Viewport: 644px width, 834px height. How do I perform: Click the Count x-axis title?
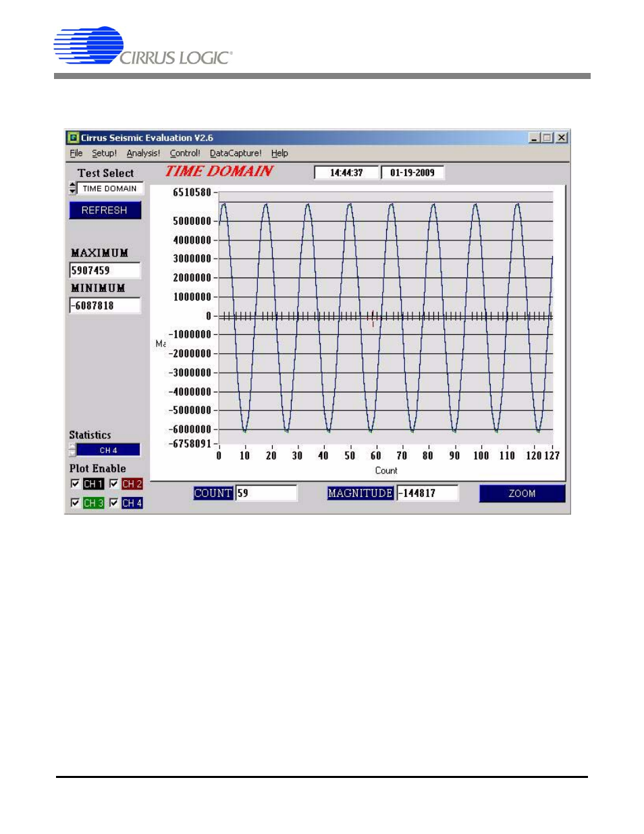click(386, 471)
